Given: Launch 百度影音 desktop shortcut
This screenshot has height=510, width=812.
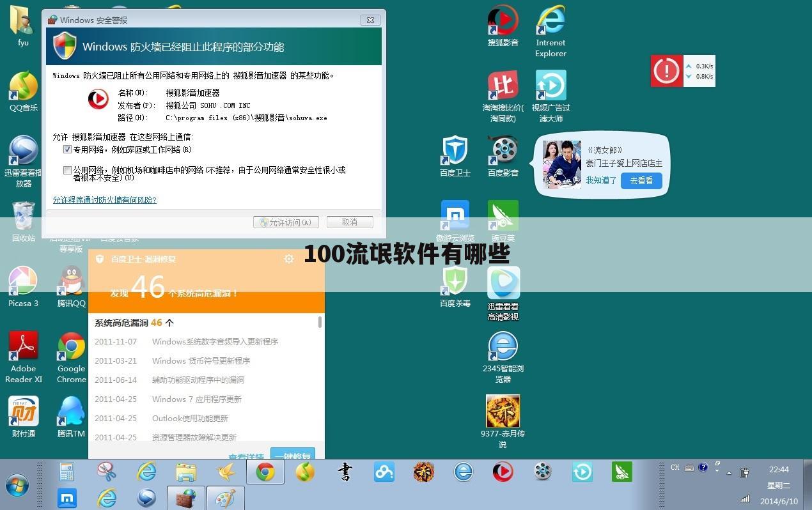Looking at the screenshot, I should tap(503, 156).
